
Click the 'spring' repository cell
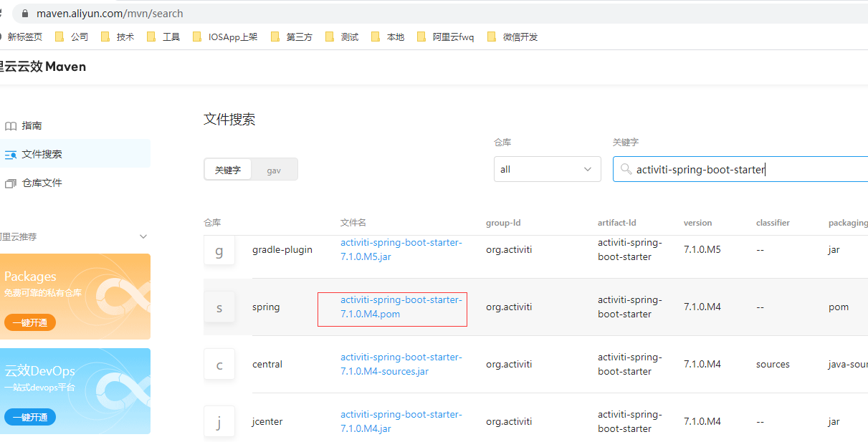coord(266,307)
